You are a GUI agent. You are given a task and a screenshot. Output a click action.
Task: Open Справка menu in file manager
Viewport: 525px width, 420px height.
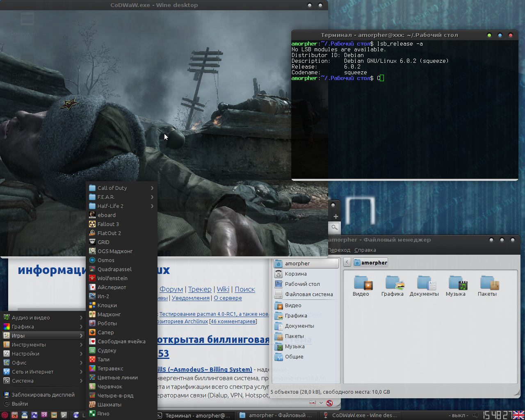[365, 250]
